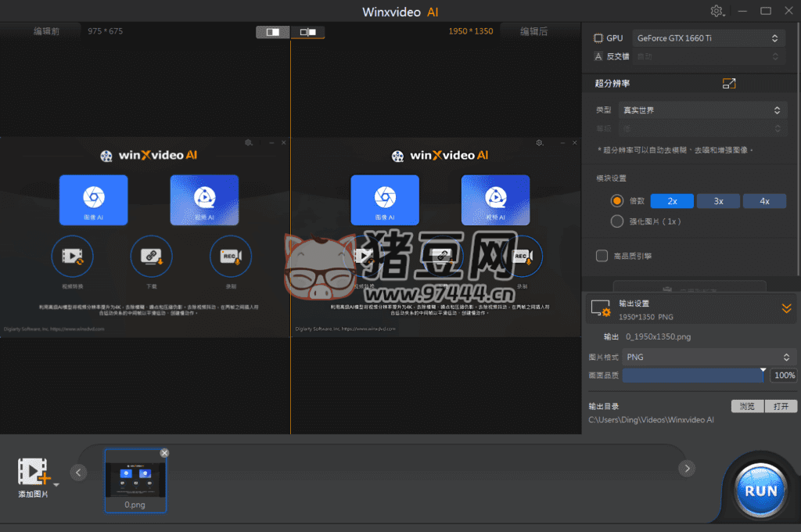
Task: Remove 0.png using its X badge
Action: coord(164,453)
